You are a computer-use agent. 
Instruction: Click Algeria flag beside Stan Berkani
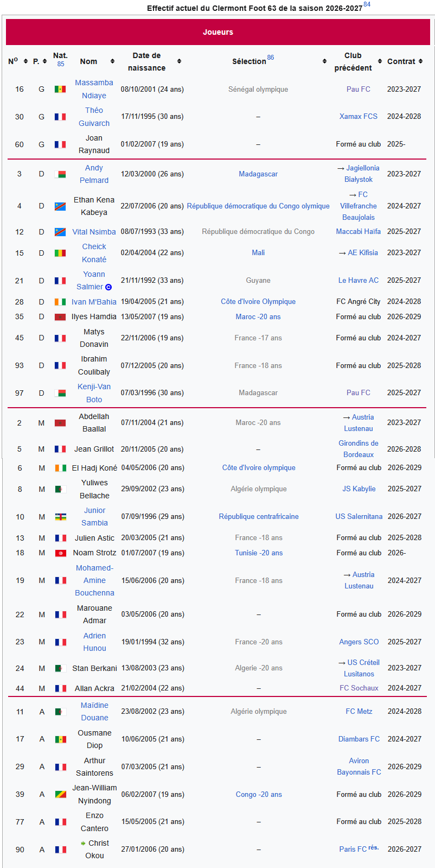pyautogui.click(x=61, y=668)
